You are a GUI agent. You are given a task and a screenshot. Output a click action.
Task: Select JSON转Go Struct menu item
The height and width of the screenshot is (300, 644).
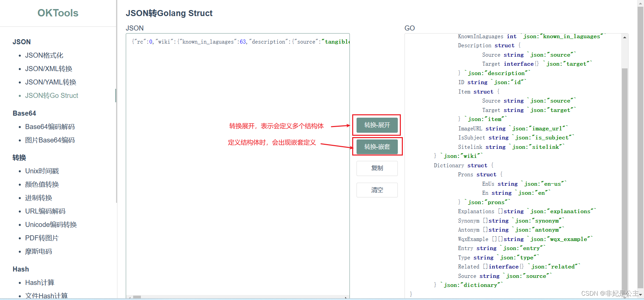tap(52, 96)
